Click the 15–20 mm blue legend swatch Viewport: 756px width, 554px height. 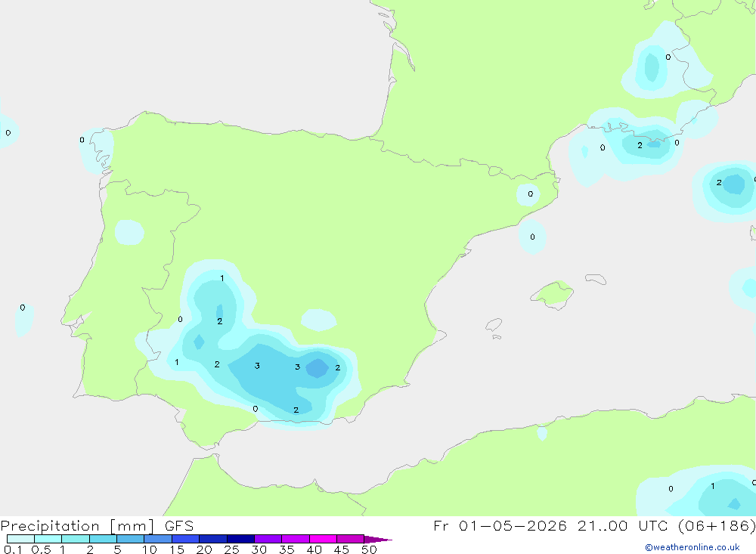[x=185, y=539]
